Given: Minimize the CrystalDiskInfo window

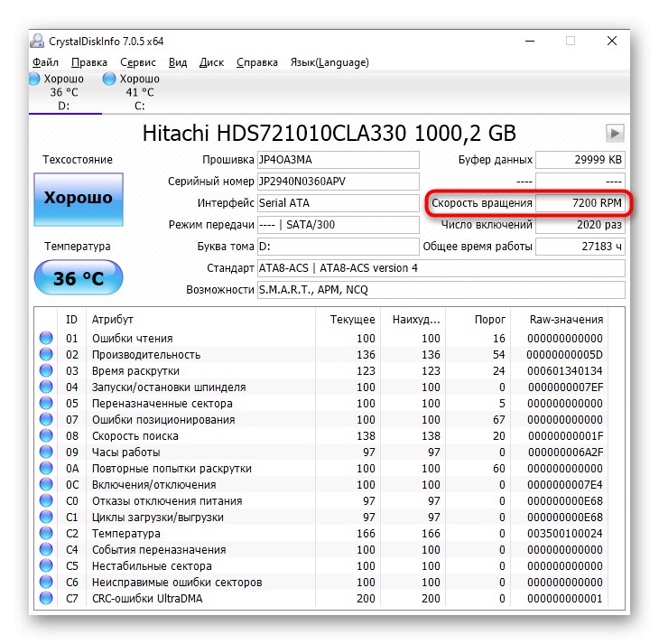Looking at the screenshot, I should pyautogui.click(x=530, y=41).
